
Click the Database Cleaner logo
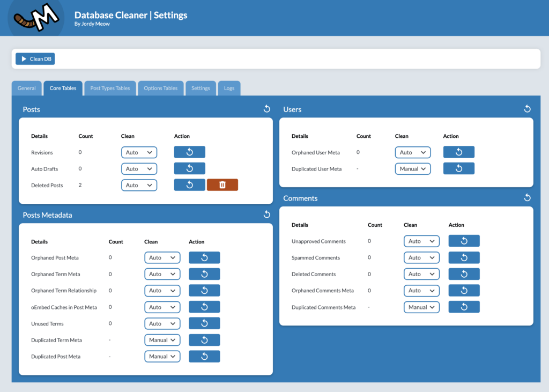[35, 18]
